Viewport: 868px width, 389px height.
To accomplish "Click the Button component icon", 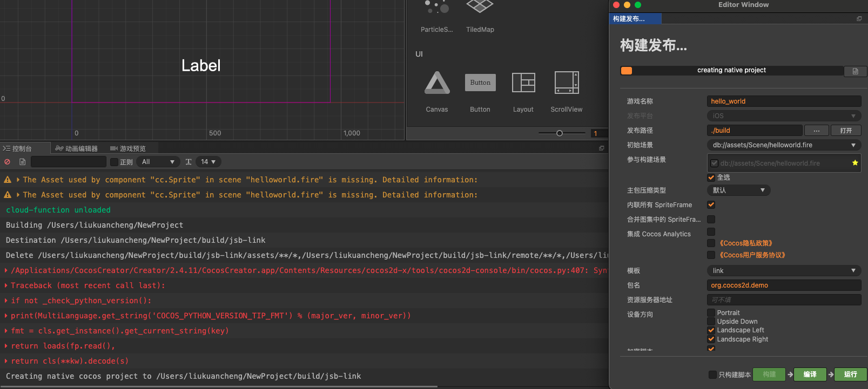I will click(x=480, y=83).
